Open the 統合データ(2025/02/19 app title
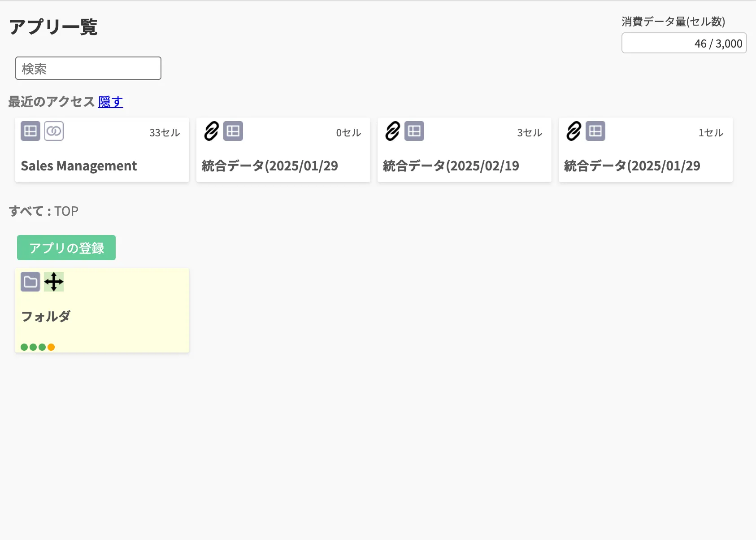The image size is (756, 540). (x=451, y=166)
